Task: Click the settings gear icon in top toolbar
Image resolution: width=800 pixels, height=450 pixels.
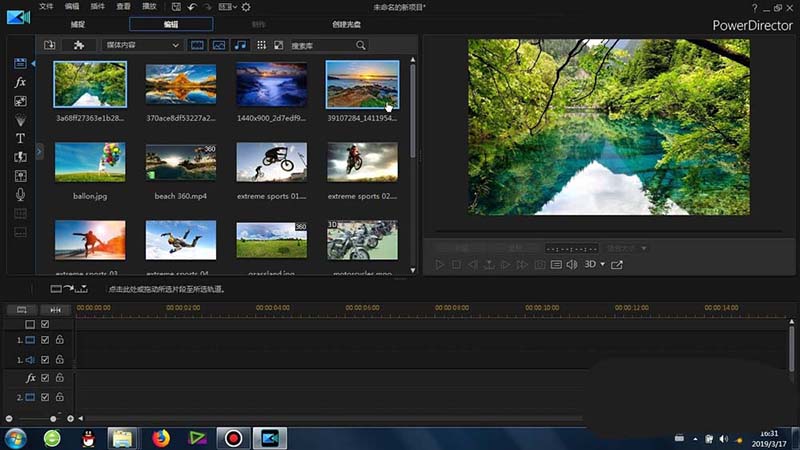Action: pyautogui.click(x=246, y=7)
